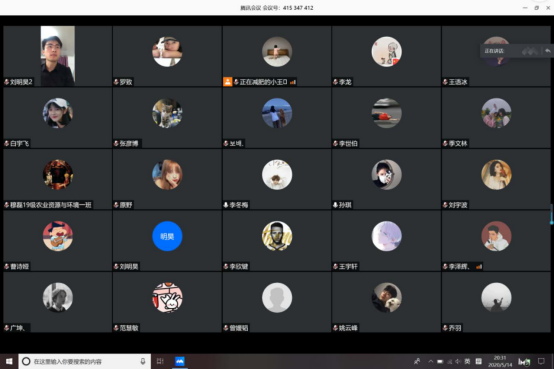The image size is (554, 370).
Task: Click the microphone icon next to 孙琪
Action: [335, 205]
